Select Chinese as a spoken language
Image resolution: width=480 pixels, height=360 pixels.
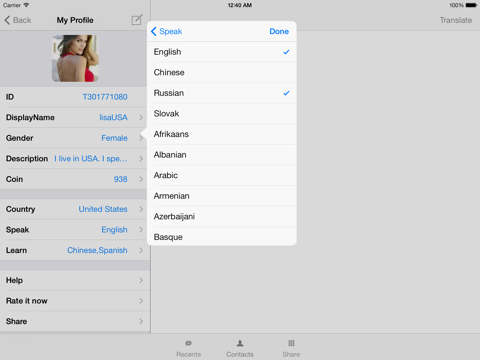pos(222,72)
